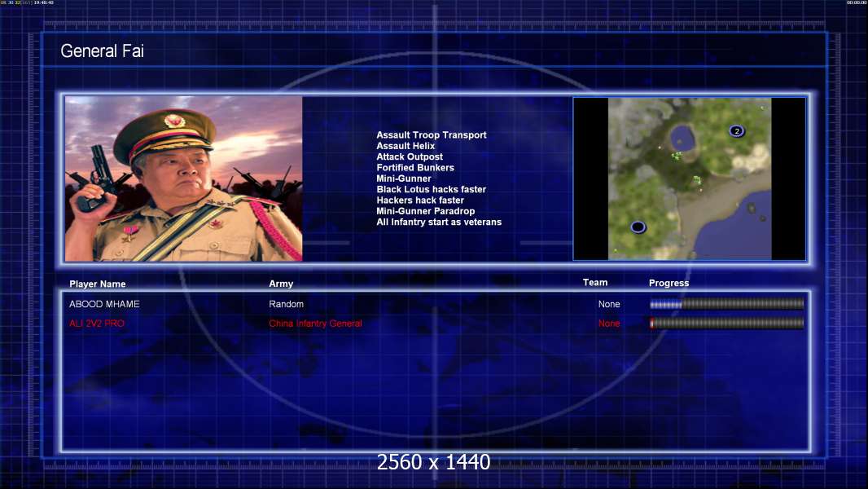This screenshot has height=489, width=868.
Task: Click the Random army entry
Action: [286, 304]
